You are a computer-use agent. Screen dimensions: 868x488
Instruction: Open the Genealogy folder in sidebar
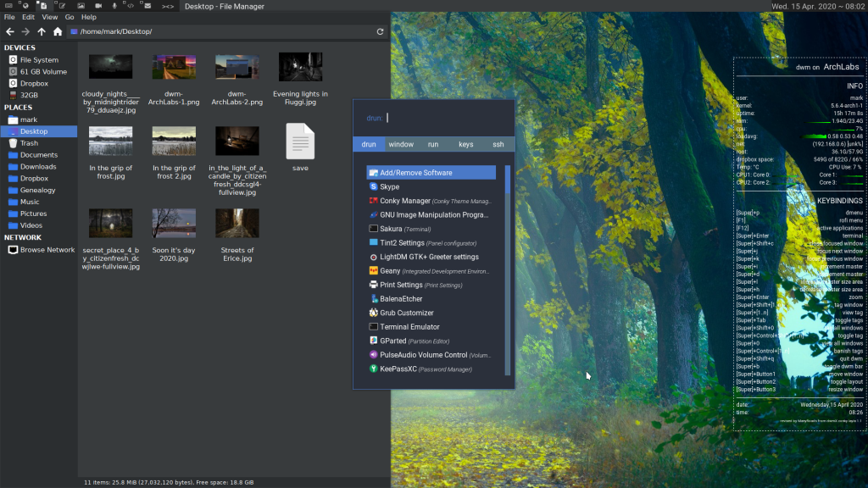pos(39,190)
